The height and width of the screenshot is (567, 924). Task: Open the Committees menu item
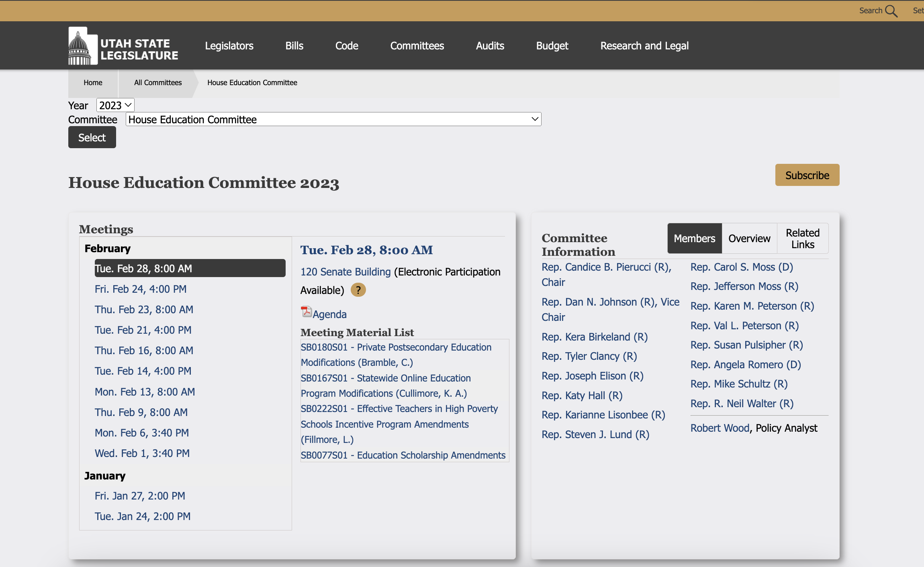[417, 46]
